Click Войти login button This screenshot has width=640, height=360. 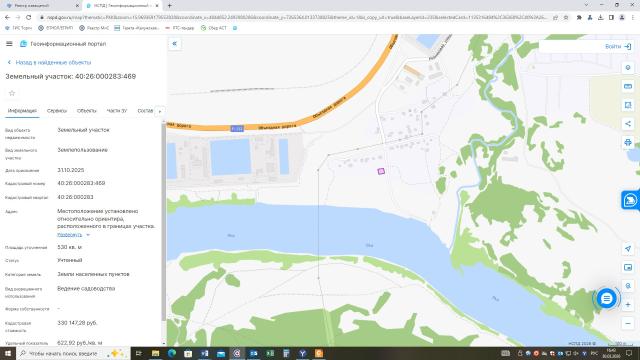618,47
